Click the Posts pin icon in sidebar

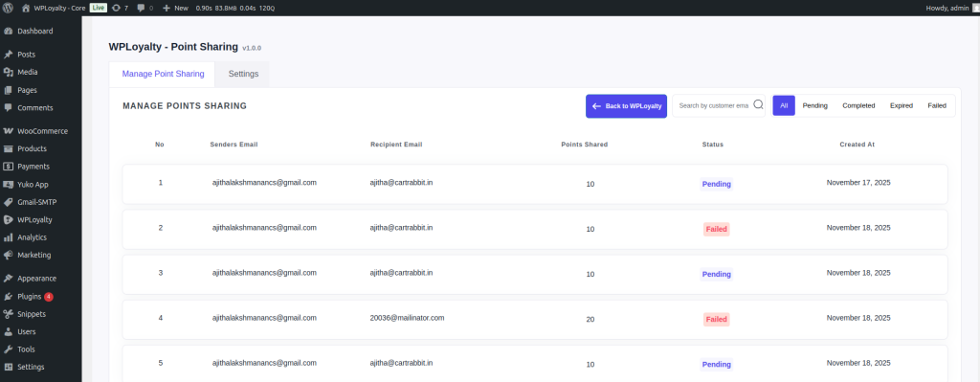[x=8, y=55]
